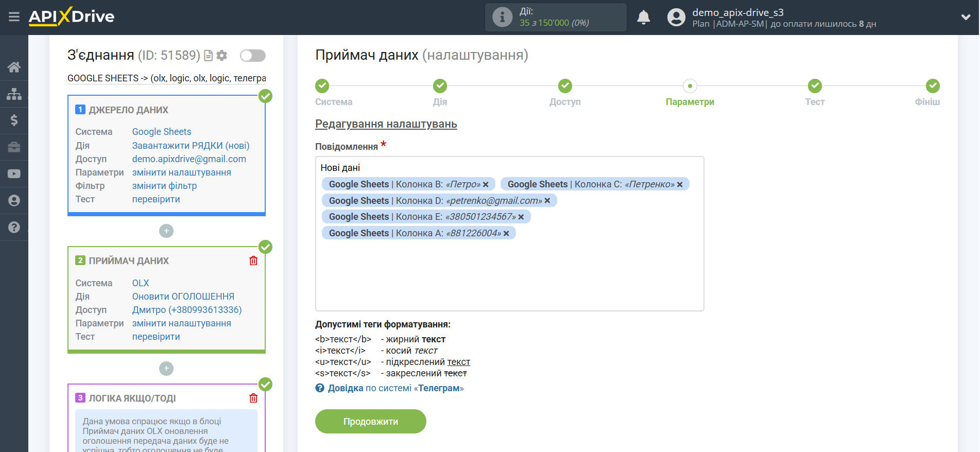This screenshot has width=980, height=452.
Task: Click змінити налаштування in OLX block
Action: [181, 323]
